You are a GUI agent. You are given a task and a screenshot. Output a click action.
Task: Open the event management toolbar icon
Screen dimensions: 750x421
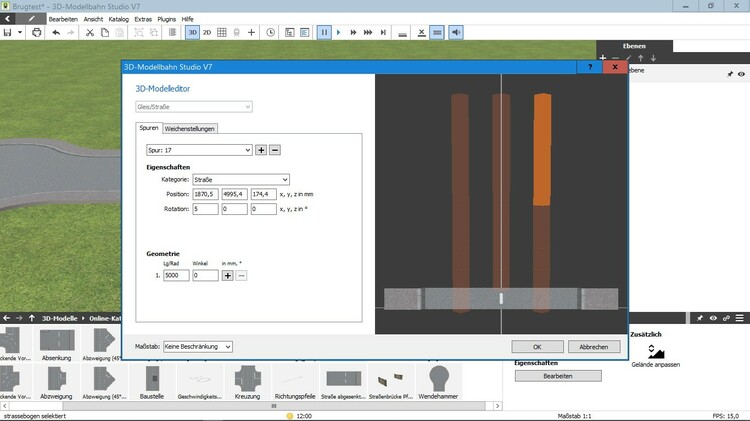click(289, 33)
